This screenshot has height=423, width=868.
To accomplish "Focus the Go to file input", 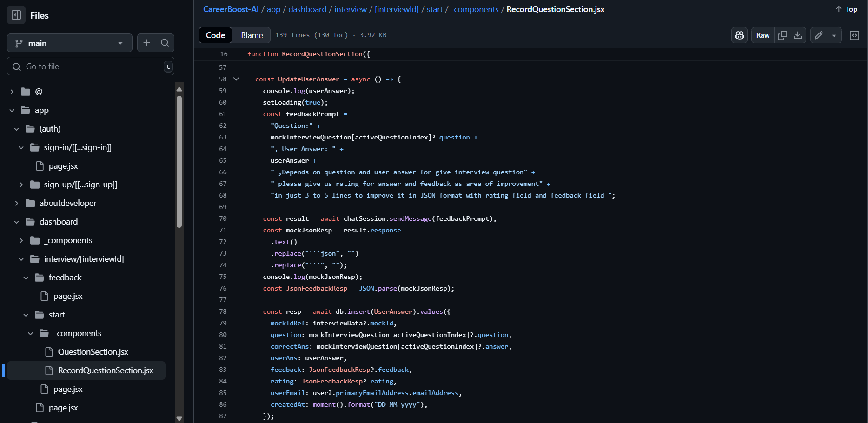I will [x=91, y=66].
